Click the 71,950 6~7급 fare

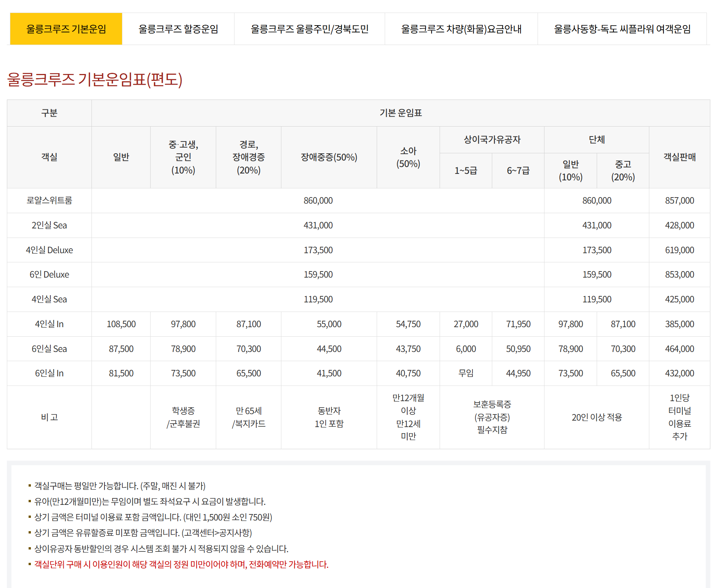pyautogui.click(x=518, y=324)
